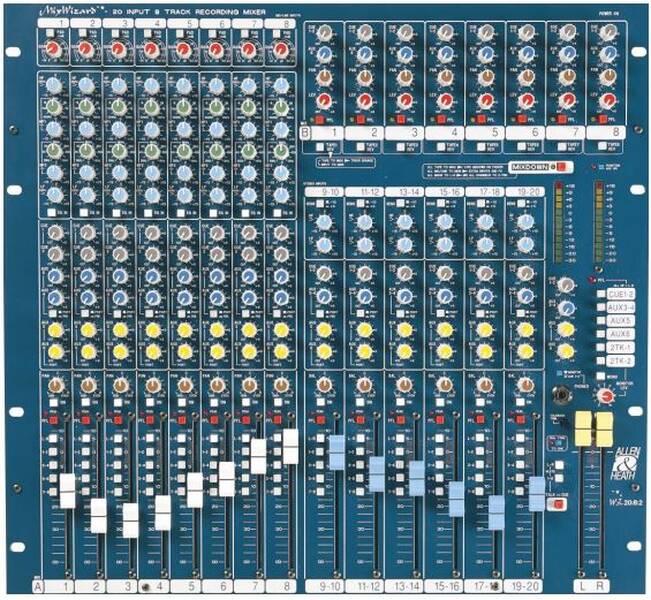Toggle channel 7 ON mute switch
Screen dimensions: 651x600
[x=247, y=402]
